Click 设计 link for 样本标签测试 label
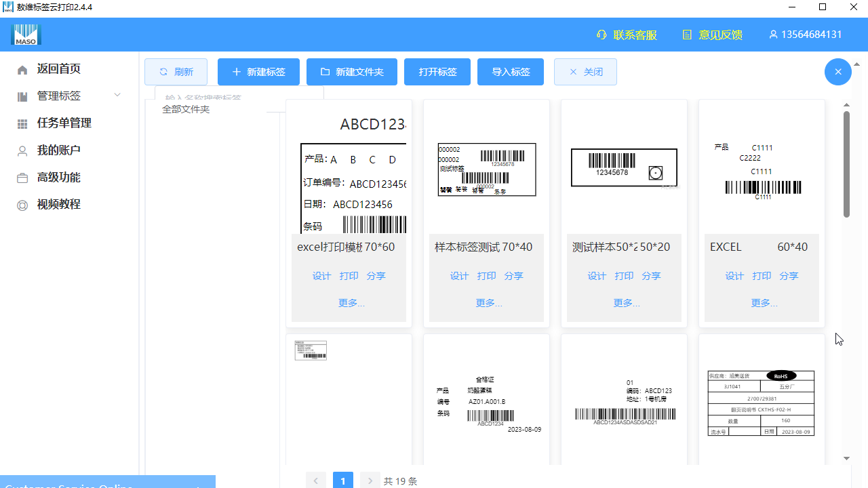The width and height of the screenshot is (868, 488). click(459, 276)
